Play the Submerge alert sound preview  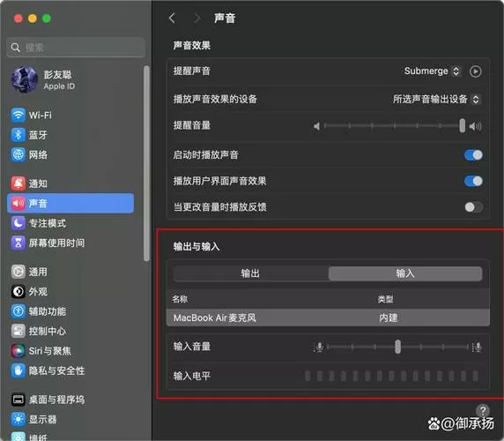(476, 71)
